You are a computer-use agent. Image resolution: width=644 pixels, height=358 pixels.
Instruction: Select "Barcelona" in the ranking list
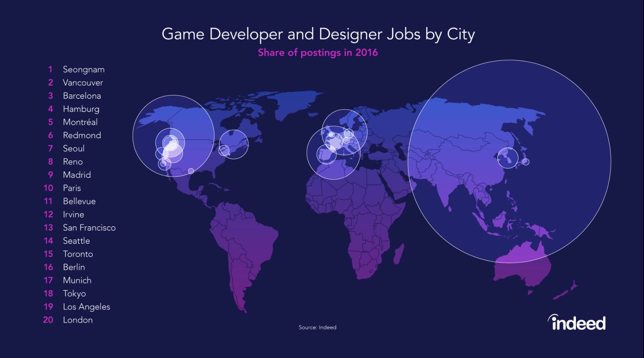click(x=82, y=96)
